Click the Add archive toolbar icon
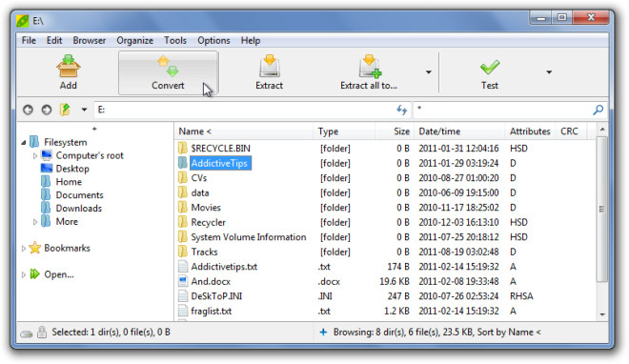The height and width of the screenshot is (364, 629). click(69, 66)
